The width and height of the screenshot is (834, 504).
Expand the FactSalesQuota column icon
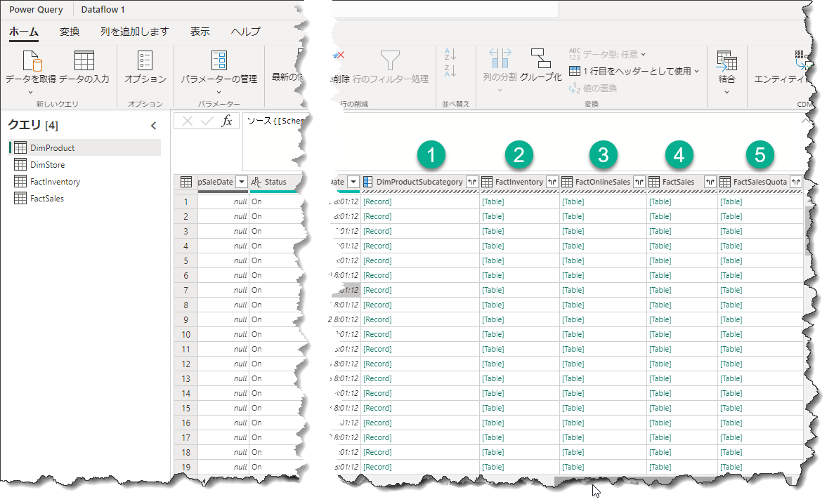[x=795, y=182]
